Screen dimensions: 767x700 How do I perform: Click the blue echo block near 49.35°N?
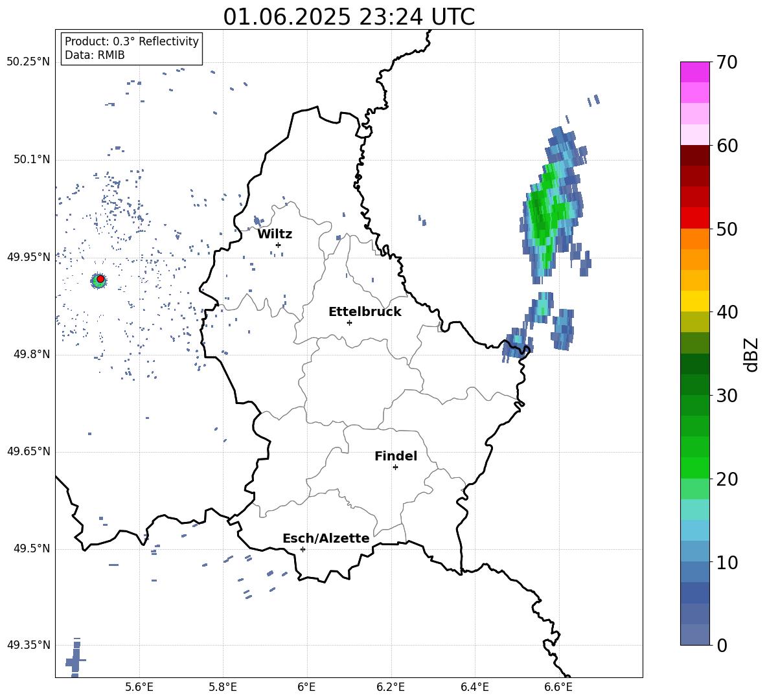tap(74, 659)
